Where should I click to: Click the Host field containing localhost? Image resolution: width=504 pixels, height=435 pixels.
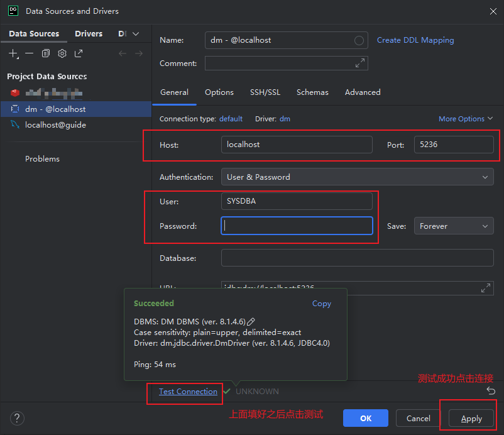[x=297, y=145]
